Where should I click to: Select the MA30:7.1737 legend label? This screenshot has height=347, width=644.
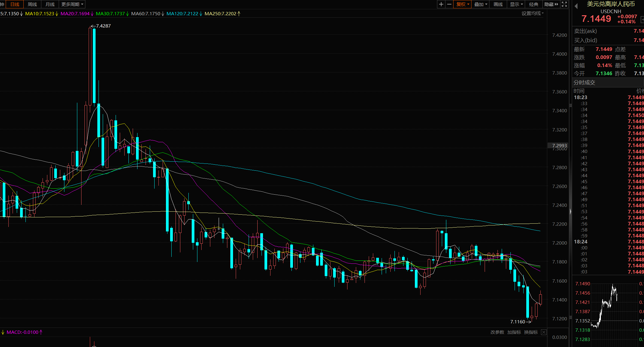coord(110,13)
